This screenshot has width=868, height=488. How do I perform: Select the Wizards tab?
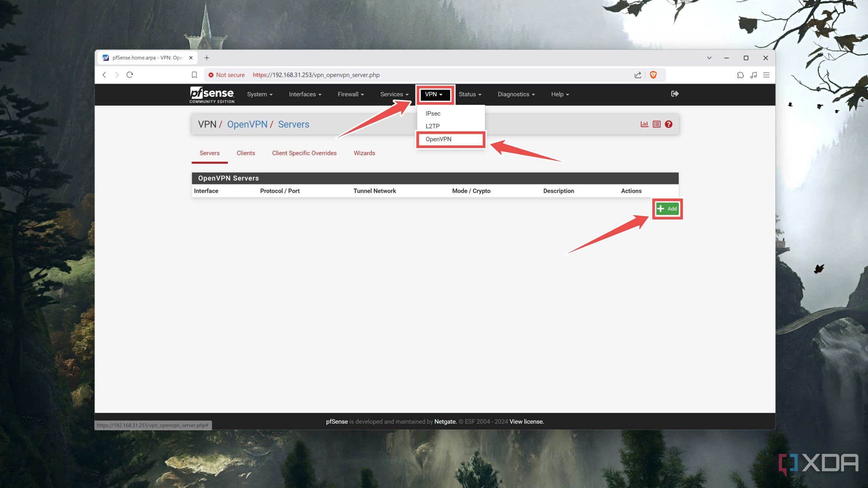click(364, 153)
